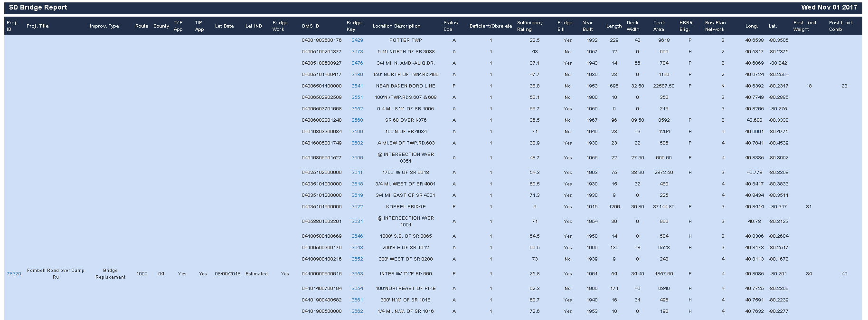Click bridge key 3599 link
The image size is (868, 320).
pyautogui.click(x=357, y=132)
